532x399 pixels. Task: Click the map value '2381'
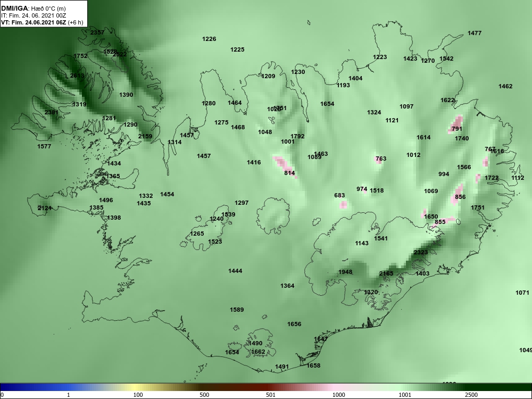pos(51,112)
